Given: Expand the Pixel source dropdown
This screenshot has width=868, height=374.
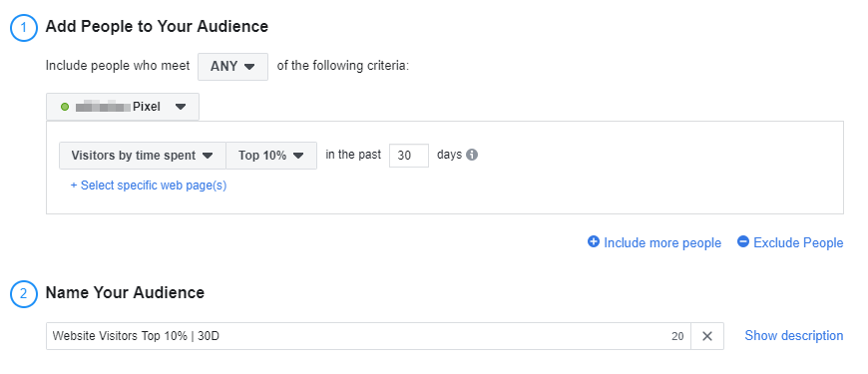Looking at the screenshot, I should [x=123, y=107].
